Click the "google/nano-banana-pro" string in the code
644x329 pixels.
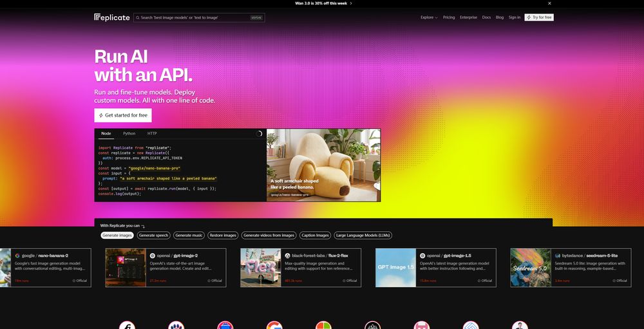[x=155, y=169]
